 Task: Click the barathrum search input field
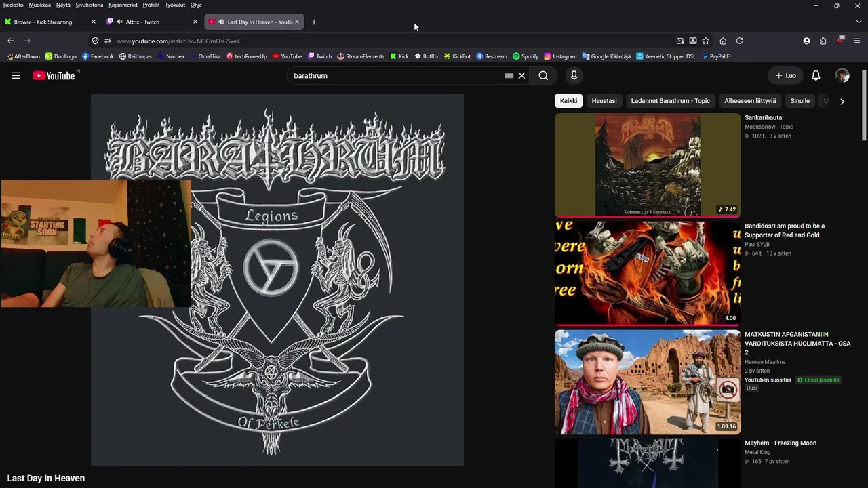click(397, 75)
